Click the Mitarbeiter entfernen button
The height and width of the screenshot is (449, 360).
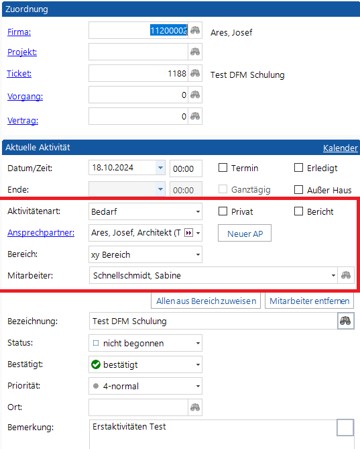(x=309, y=301)
